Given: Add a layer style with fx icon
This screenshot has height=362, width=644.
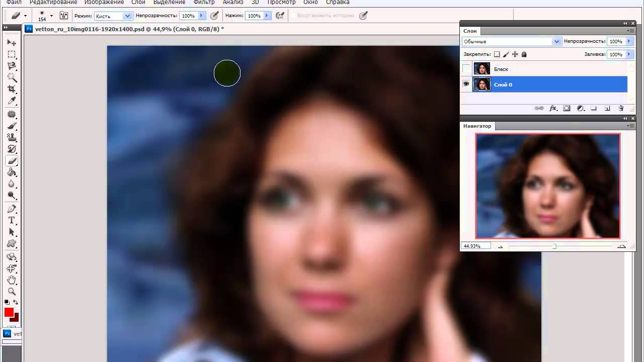Looking at the screenshot, I should [x=553, y=108].
